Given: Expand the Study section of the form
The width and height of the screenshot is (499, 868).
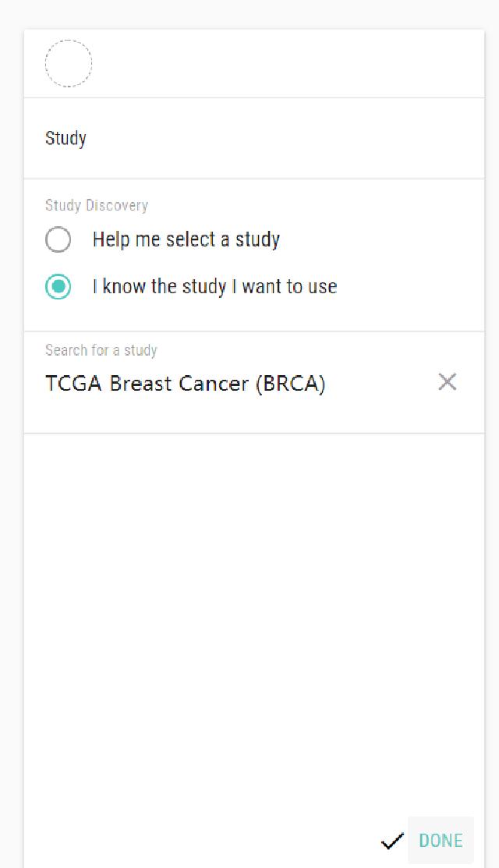Looking at the screenshot, I should coord(65,138).
